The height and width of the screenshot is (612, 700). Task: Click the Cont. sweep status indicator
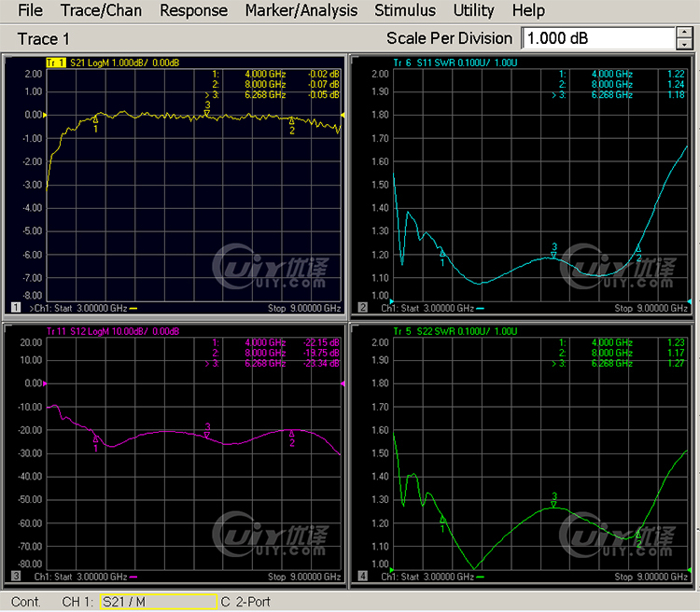pos(25,602)
